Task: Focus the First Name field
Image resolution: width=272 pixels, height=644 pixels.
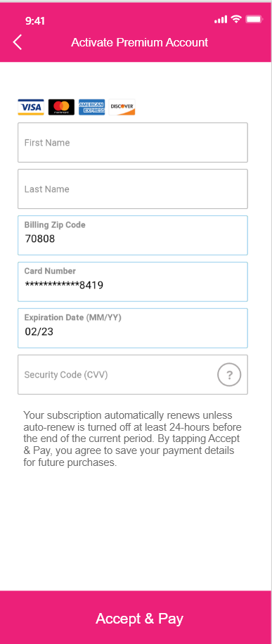Action: click(133, 142)
